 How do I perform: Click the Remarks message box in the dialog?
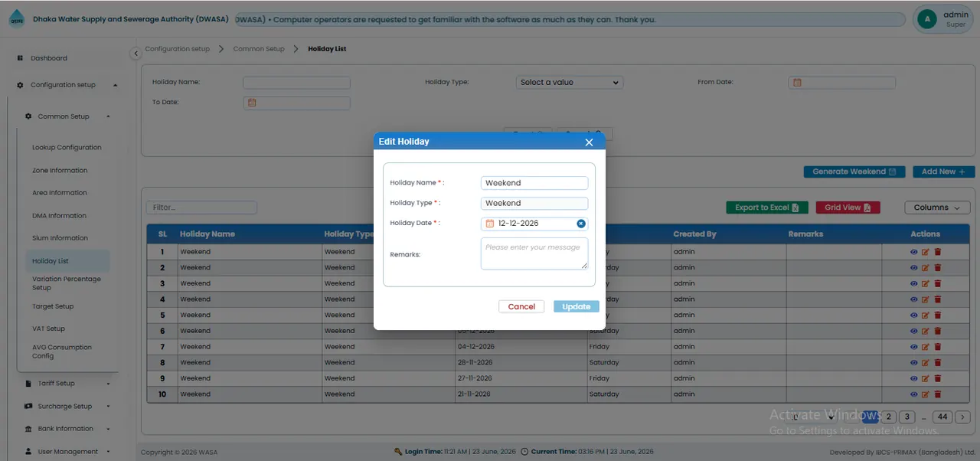coord(534,253)
